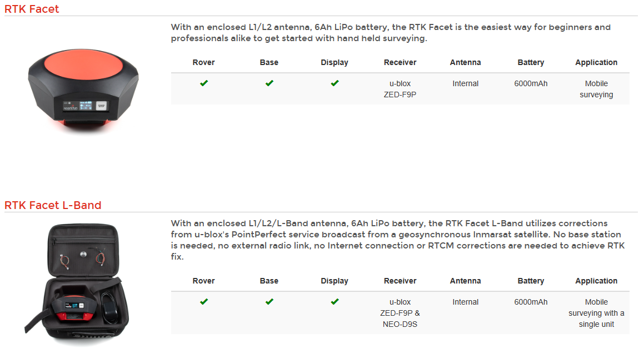
Task: Open the RTK Facet heading link
Action: tap(32, 9)
